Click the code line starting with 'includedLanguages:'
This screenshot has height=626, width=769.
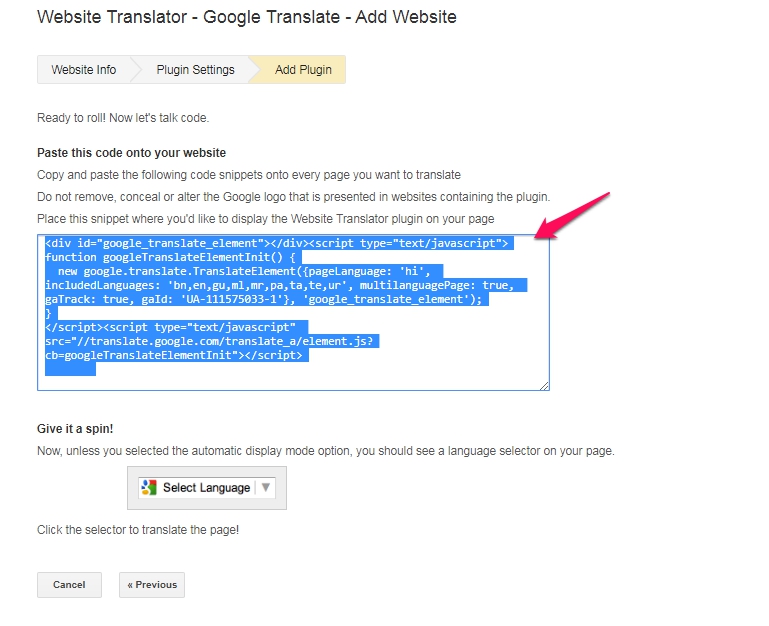[x=280, y=286]
